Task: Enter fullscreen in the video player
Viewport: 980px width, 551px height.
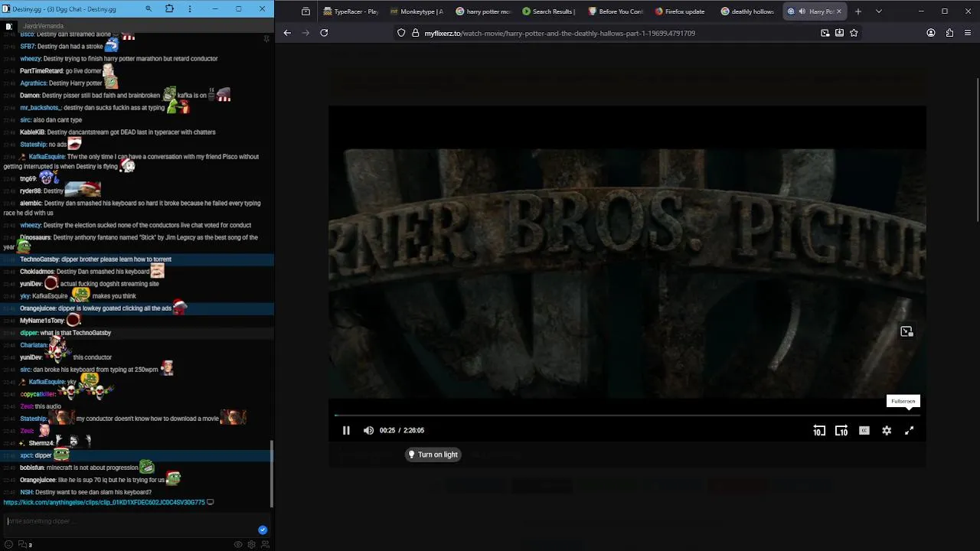Action: pos(909,431)
